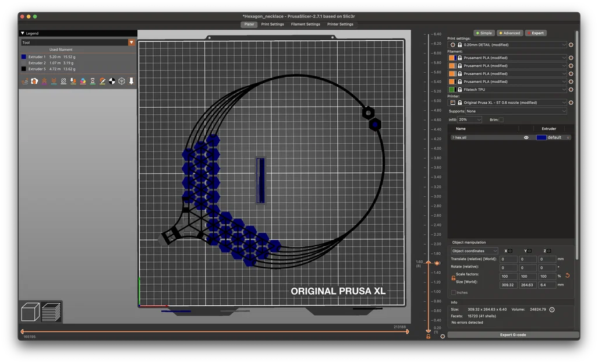The image size is (598, 364).
Task: Click Extruder 1 blue legend swatch
Action: point(24,57)
